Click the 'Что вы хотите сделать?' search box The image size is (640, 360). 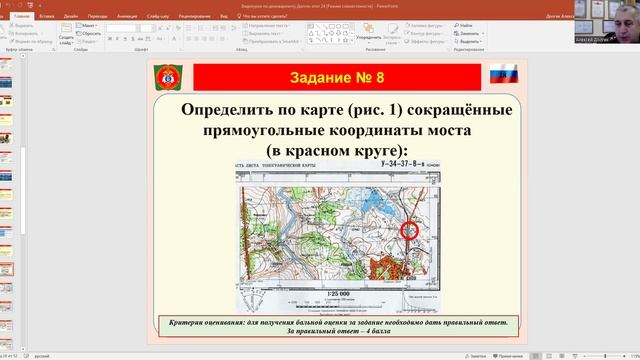[262, 16]
